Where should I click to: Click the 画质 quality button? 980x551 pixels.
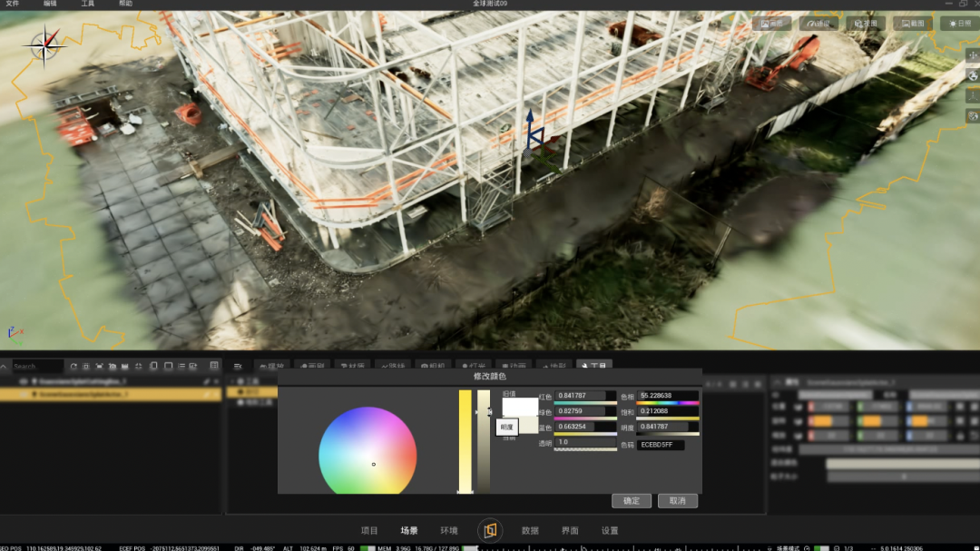tap(772, 24)
